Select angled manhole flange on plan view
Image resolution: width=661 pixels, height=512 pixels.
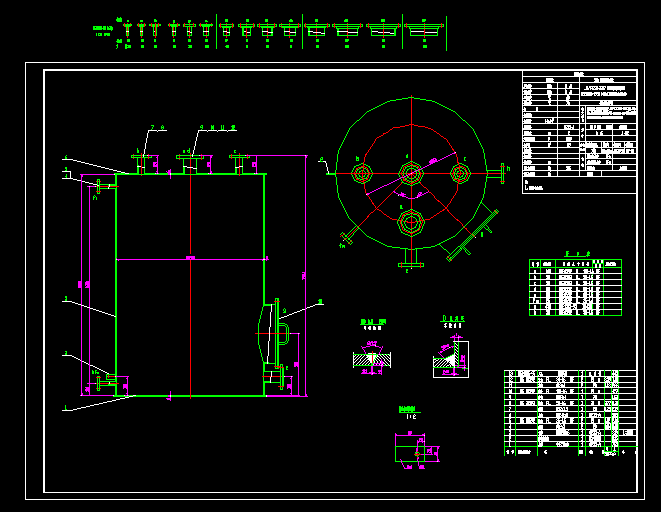coord(472,235)
